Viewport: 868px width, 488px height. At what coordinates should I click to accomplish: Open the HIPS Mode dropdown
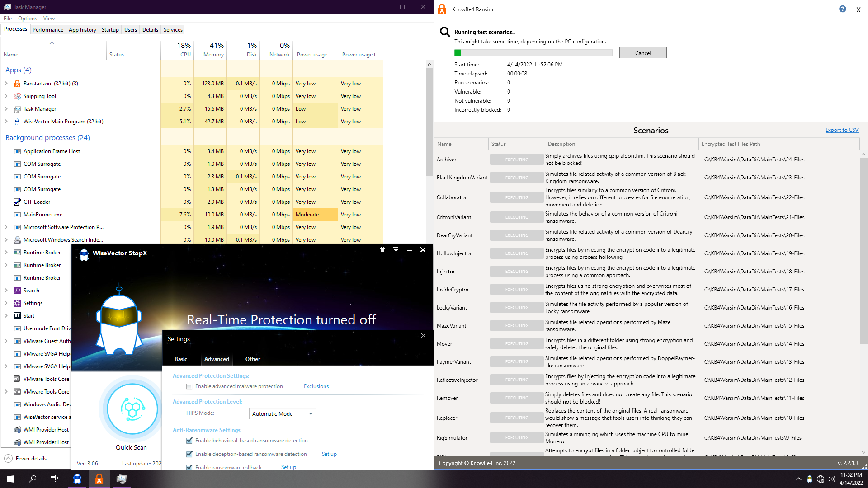point(282,413)
